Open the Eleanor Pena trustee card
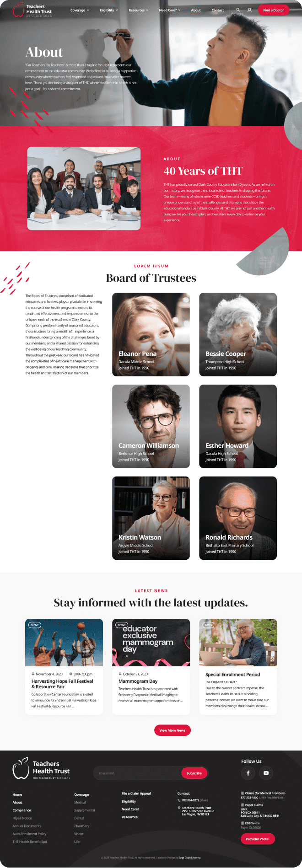 tap(151, 334)
